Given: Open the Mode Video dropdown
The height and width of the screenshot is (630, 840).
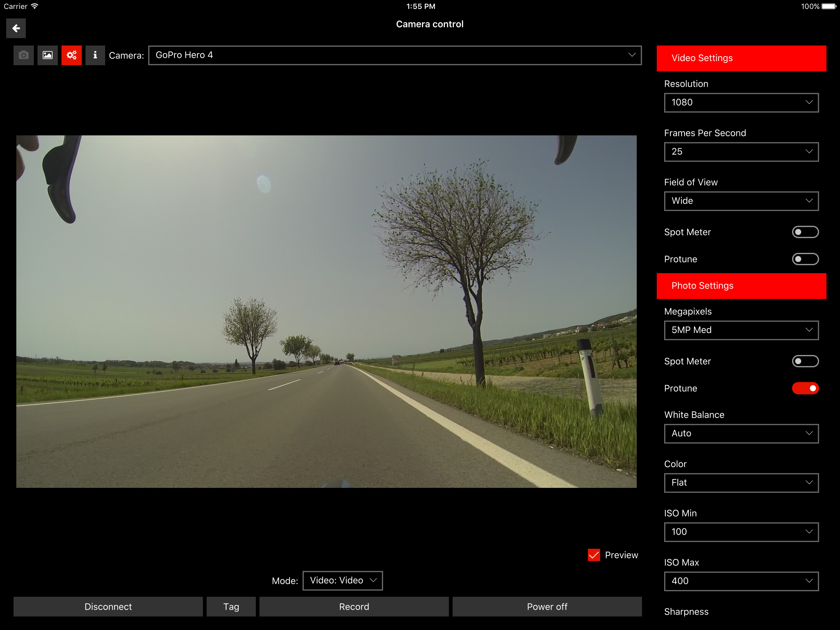Looking at the screenshot, I should click(342, 580).
